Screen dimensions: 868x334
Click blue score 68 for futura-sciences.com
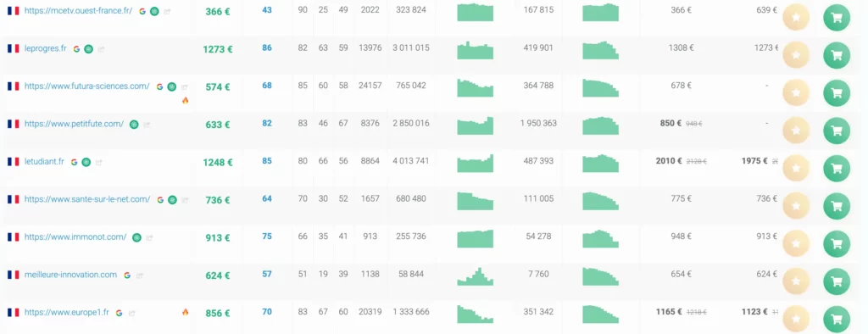pos(267,86)
